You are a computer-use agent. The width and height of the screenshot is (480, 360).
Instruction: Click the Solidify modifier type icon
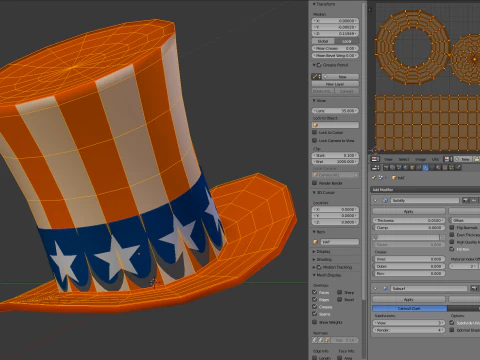coord(386,200)
